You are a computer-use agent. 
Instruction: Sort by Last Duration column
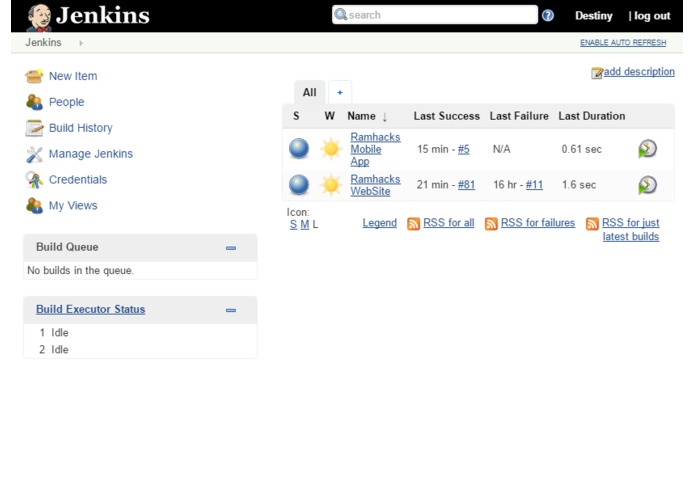pos(592,116)
